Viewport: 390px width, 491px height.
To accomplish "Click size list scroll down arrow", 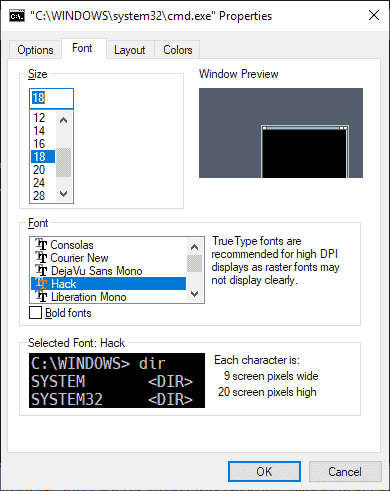I will (x=63, y=193).
